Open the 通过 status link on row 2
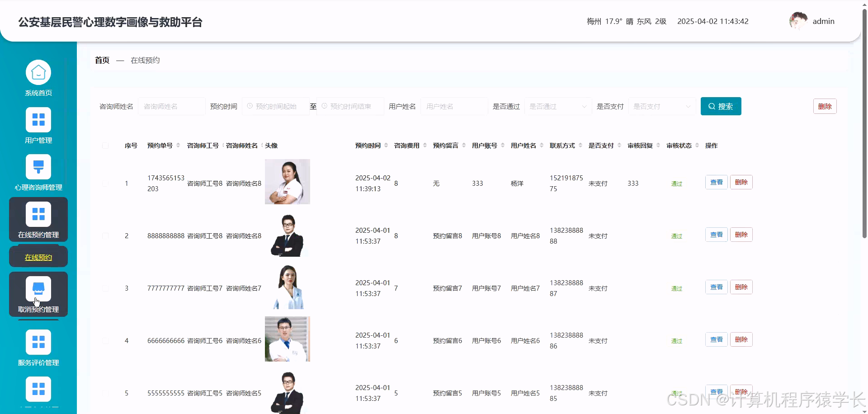The height and width of the screenshot is (414, 868). tap(676, 235)
